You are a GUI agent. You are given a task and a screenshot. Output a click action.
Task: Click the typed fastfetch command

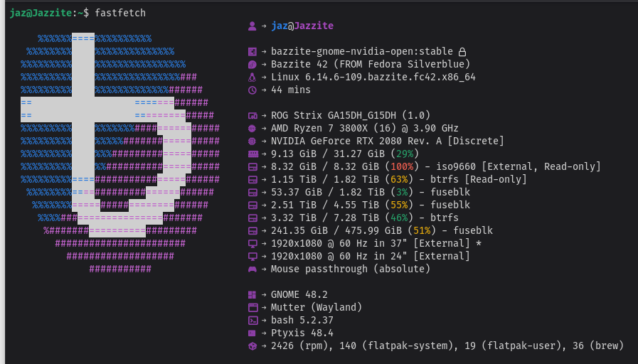[120, 13]
